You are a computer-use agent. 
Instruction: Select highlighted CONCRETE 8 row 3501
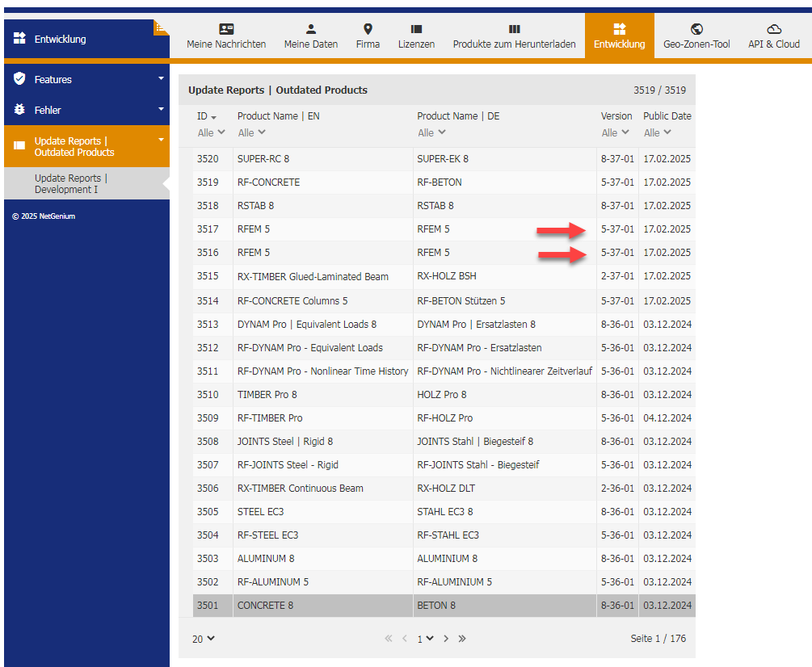(x=444, y=606)
